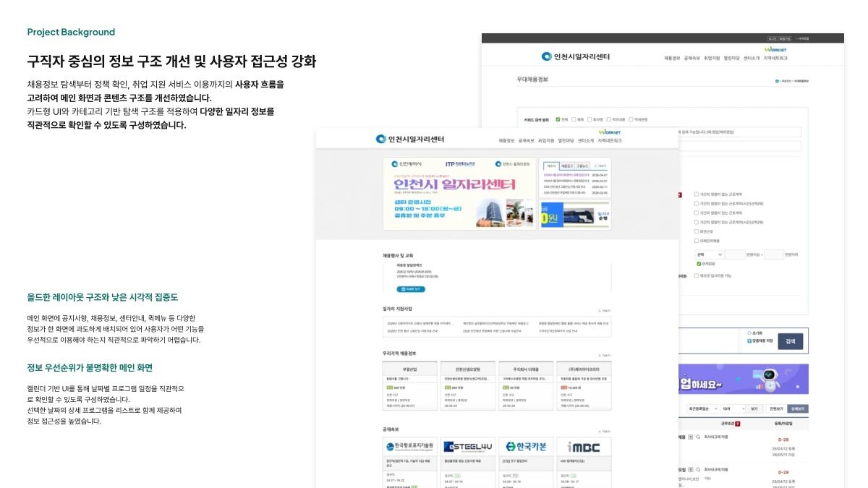The height and width of the screenshot is (488, 868).
Task: Tick the 워크넷 입사지원 가능 checkbox
Action: (697, 275)
